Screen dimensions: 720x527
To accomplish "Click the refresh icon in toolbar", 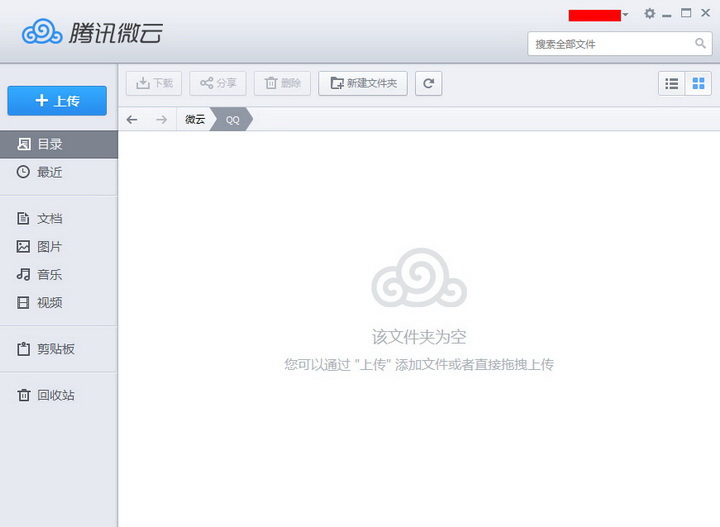I will (429, 83).
